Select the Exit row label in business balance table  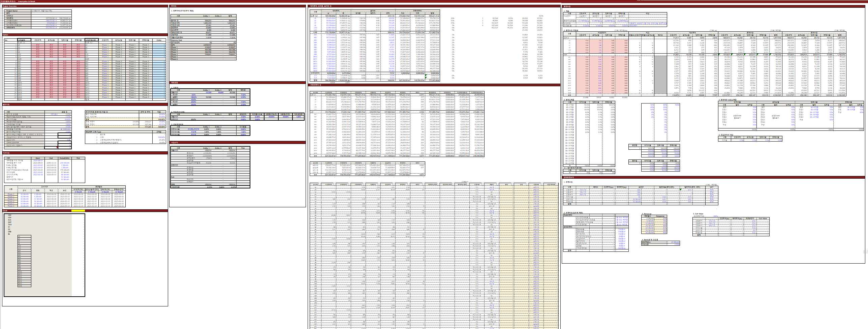pos(173,177)
